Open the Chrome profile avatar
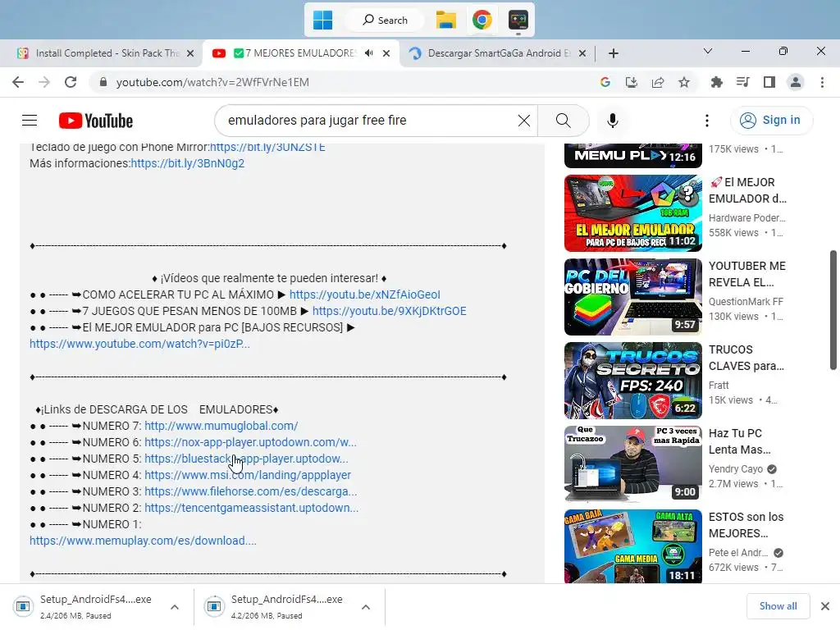Image resolution: width=840 pixels, height=630 pixels. coord(796,83)
